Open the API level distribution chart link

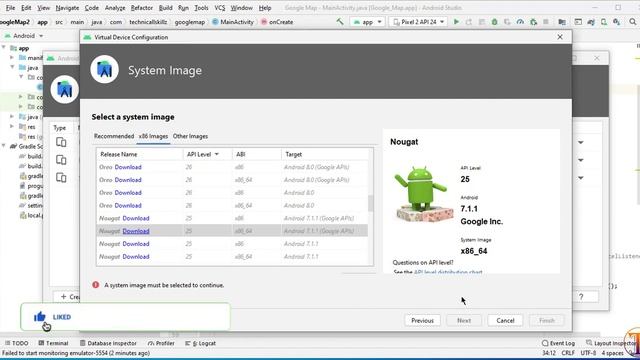coord(448,271)
